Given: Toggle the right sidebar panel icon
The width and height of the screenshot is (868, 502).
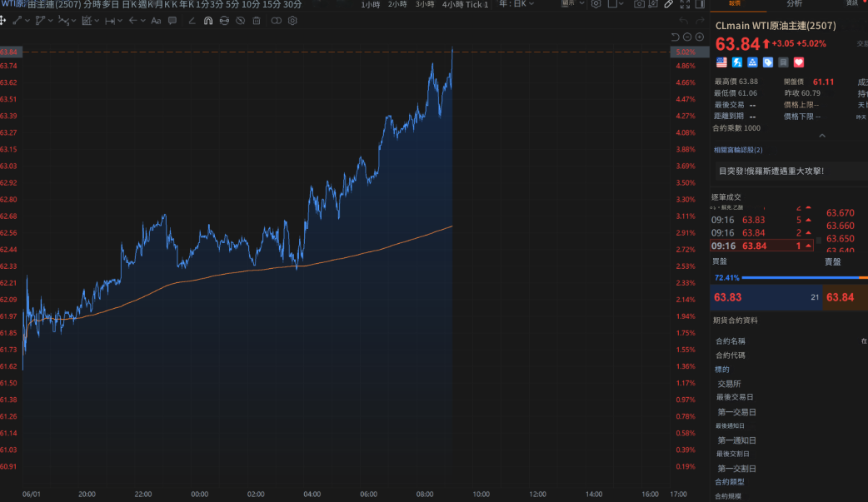Looking at the screenshot, I should [700, 4].
